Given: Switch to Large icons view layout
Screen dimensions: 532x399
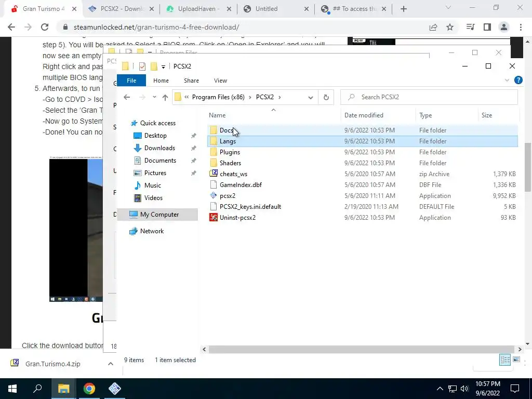Looking at the screenshot, I should pyautogui.click(x=516, y=360).
